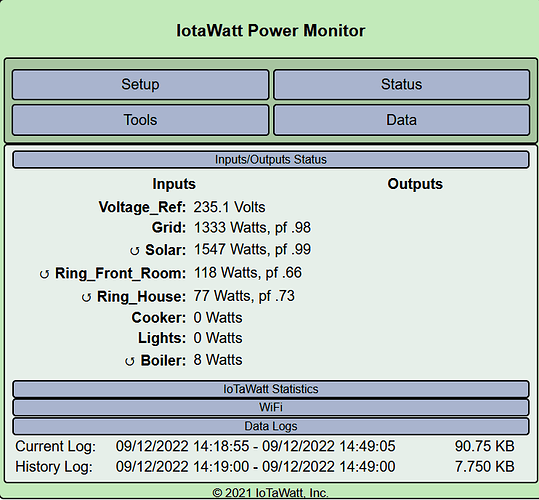Click the History Log label
Image resolution: width=539 pixels, height=500 pixels.
(x=54, y=467)
